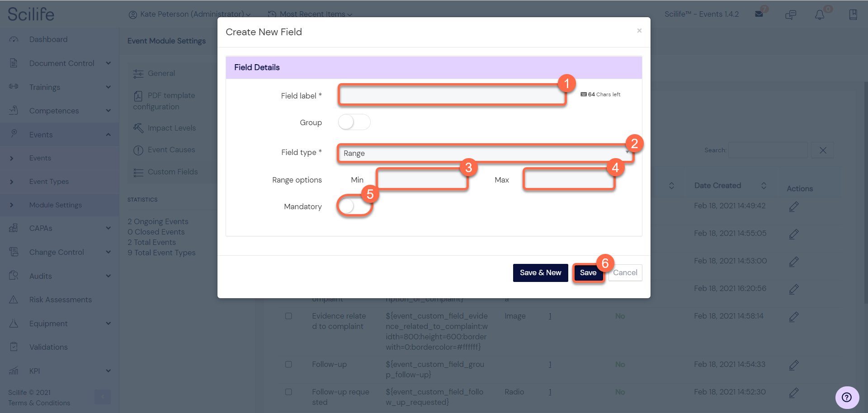Edit the row created Feb 18 16:20:56
This screenshot has width=868, height=413.
794,289
